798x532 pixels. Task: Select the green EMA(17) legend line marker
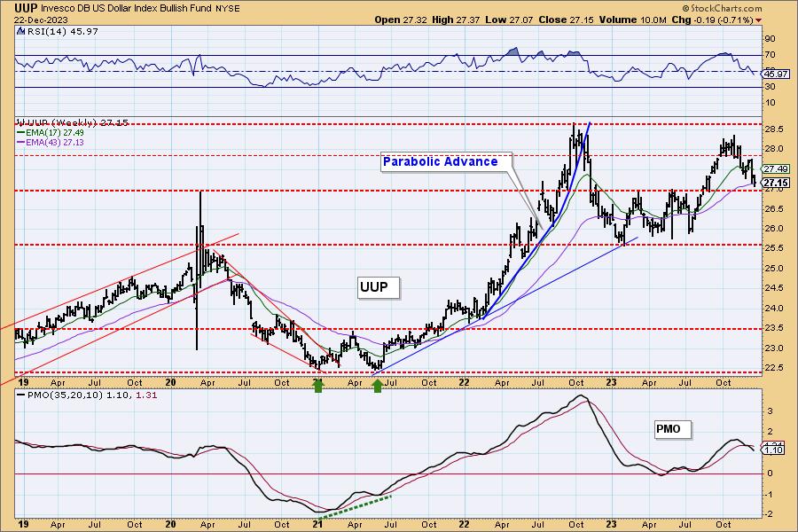coord(20,133)
